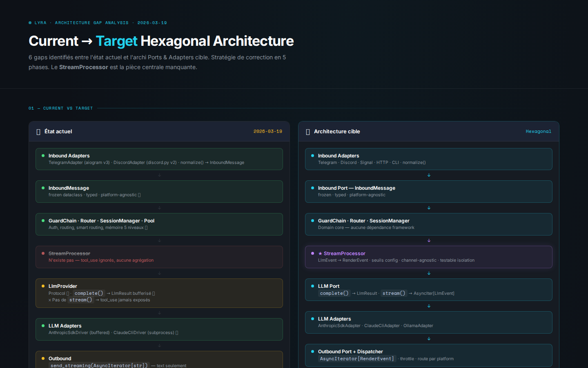Screen dimensions: 588x368
Task: Click the 01 — CURRENT VS TARGET label
Action: click(x=61, y=108)
